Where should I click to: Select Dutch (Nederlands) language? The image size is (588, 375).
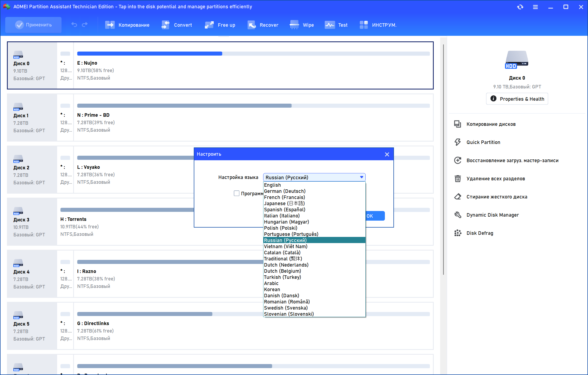pyautogui.click(x=314, y=265)
